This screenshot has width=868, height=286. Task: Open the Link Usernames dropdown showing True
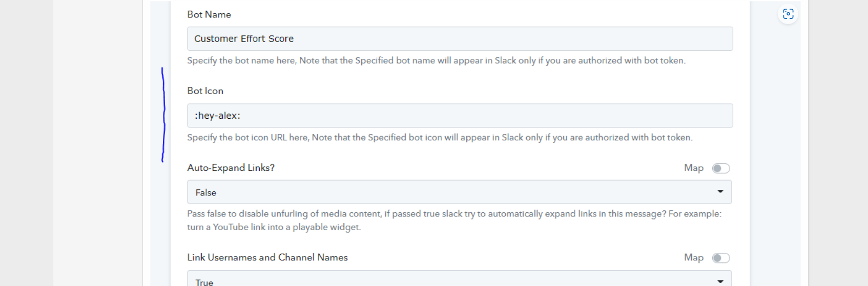click(459, 279)
